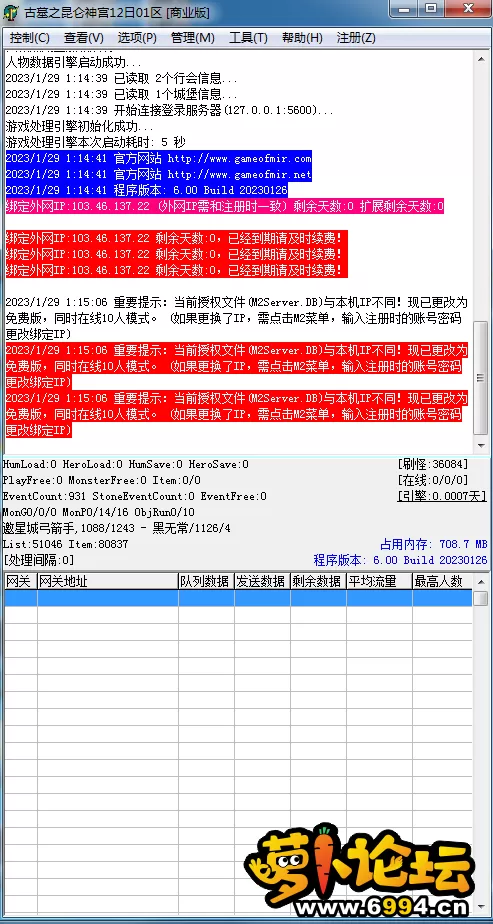This screenshot has width=493, height=924.
Task: Open the 控制(C) menu
Action: (x=29, y=38)
